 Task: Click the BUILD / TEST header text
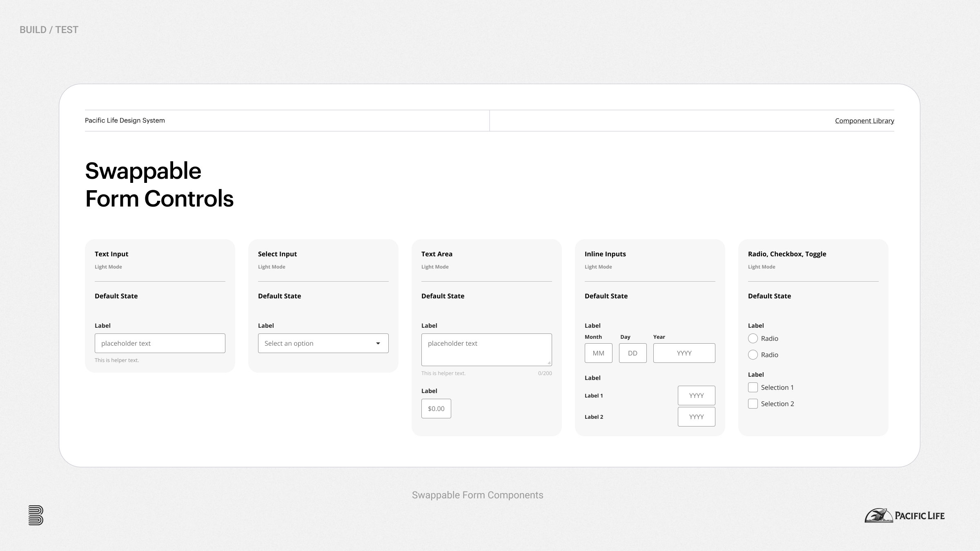point(49,30)
